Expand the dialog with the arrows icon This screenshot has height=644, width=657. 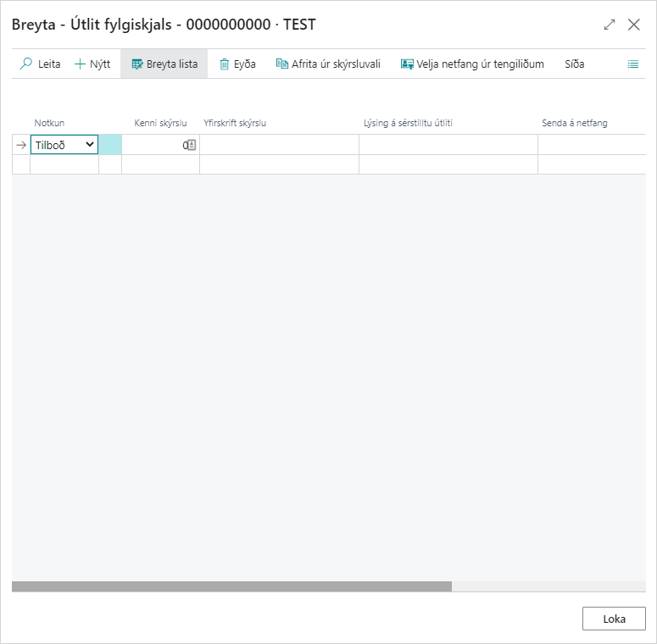point(610,25)
